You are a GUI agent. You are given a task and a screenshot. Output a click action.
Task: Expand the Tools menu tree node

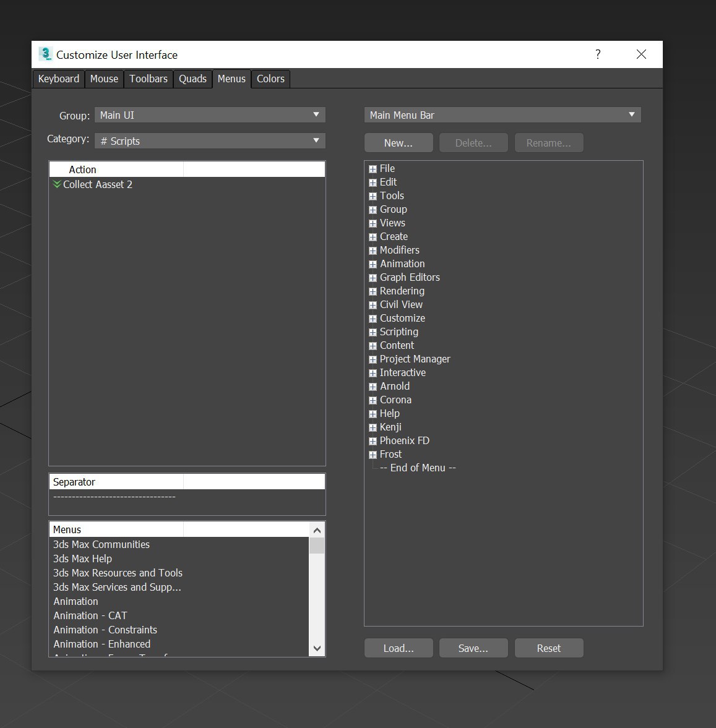(x=373, y=196)
